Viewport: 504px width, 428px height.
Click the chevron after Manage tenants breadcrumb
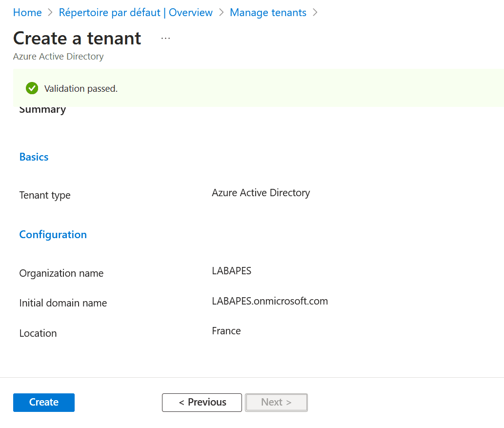[315, 13]
